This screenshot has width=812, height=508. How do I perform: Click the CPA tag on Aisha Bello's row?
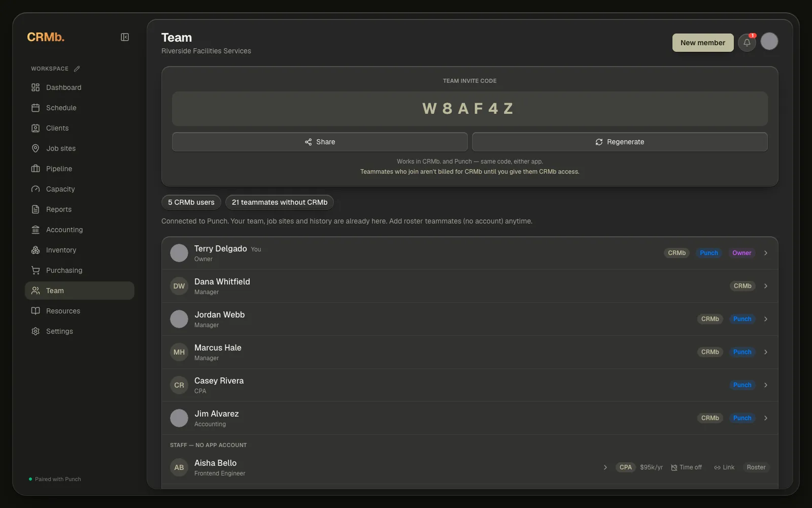point(626,467)
